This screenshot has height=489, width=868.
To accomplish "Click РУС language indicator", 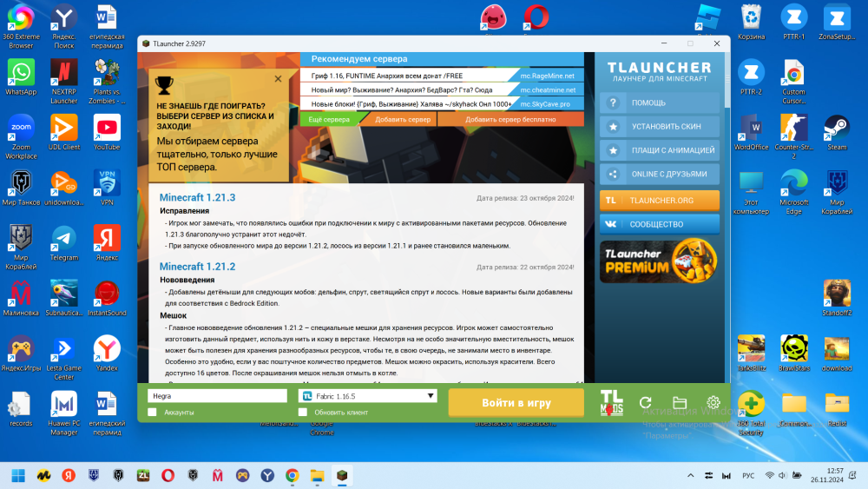I will [748, 475].
